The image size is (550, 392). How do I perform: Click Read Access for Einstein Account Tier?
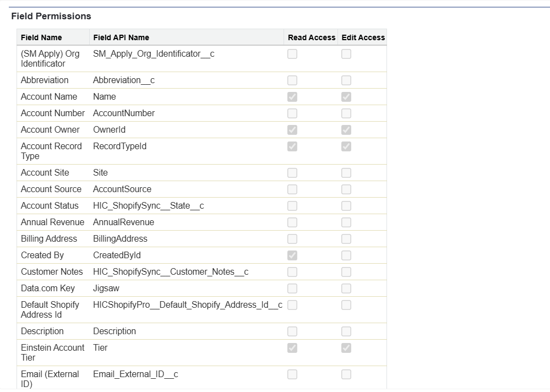tap(292, 348)
